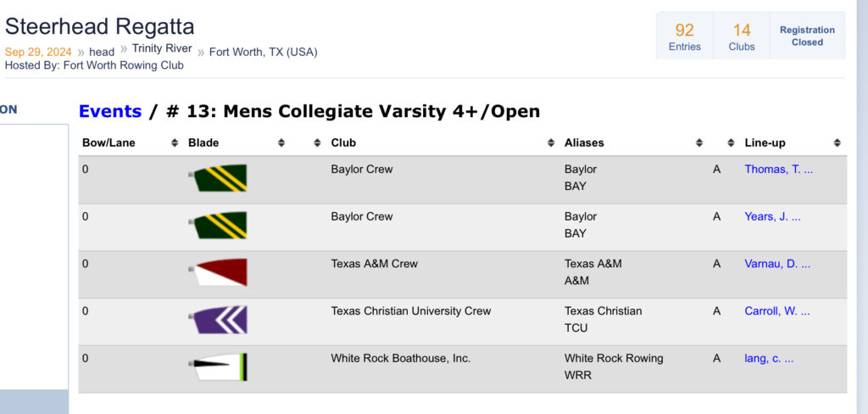
Task: Sort table by Club column arrows
Action: pyautogui.click(x=551, y=143)
